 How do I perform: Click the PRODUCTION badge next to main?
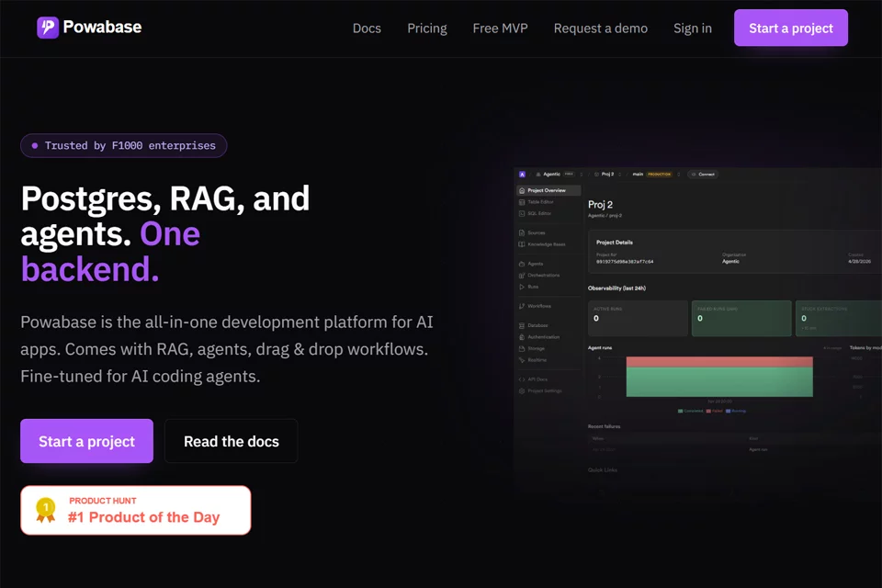660,175
